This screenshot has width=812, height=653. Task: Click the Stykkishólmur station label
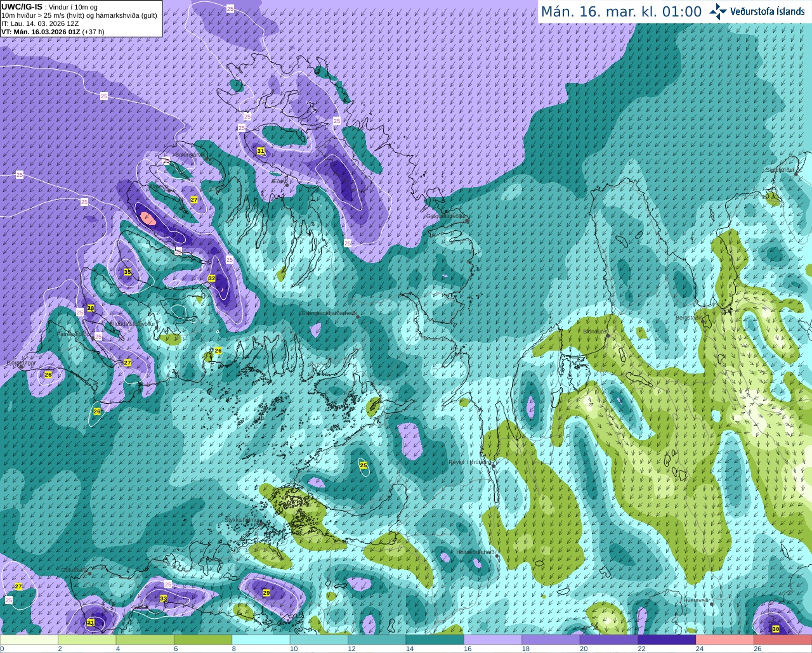(x=243, y=520)
